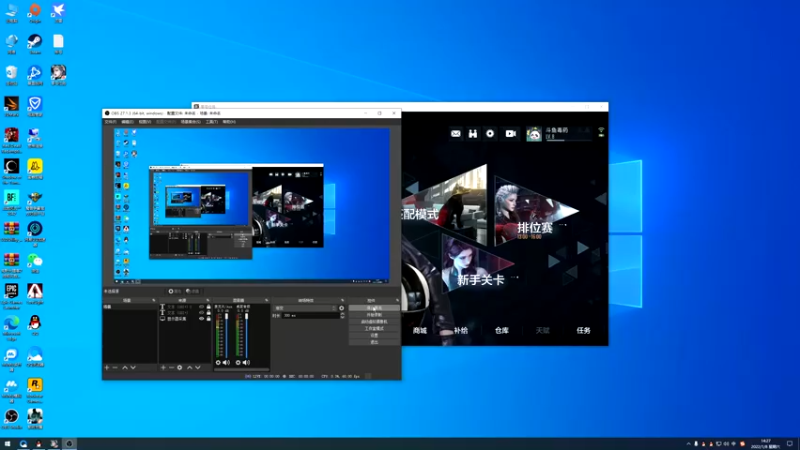Toggle lock on the second text source
The image size is (800, 450).
coord(209,313)
